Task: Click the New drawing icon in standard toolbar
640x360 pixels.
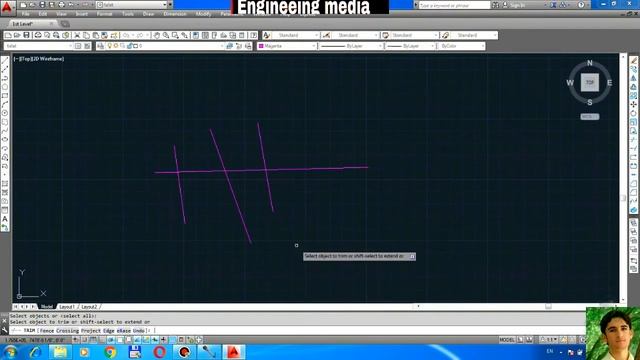Action: pyautogui.click(x=8, y=36)
